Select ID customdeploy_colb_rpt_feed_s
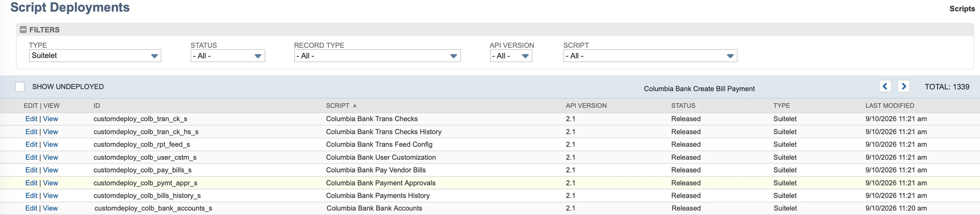Viewport: 980px width, 215px height. click(141, 144)
